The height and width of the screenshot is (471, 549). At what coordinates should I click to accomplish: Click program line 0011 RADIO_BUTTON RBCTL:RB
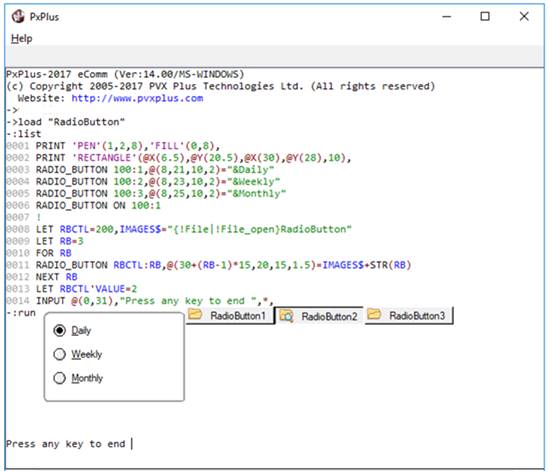pyautogui.click(x=209, y=265)
